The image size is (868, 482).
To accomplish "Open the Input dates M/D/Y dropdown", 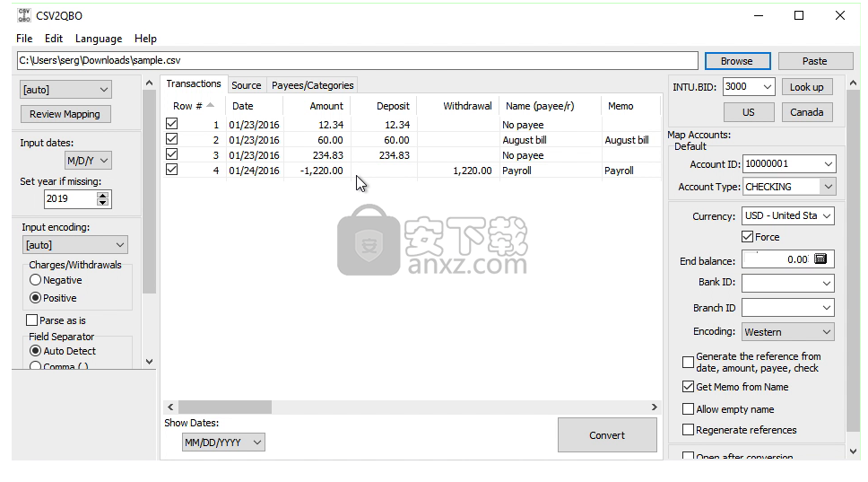I will tap(88, 161).
